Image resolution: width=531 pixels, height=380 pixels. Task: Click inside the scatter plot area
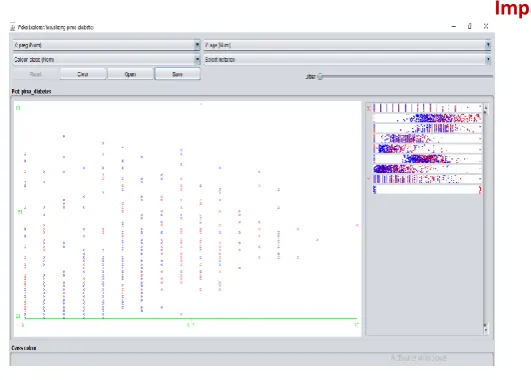point(188,218)
